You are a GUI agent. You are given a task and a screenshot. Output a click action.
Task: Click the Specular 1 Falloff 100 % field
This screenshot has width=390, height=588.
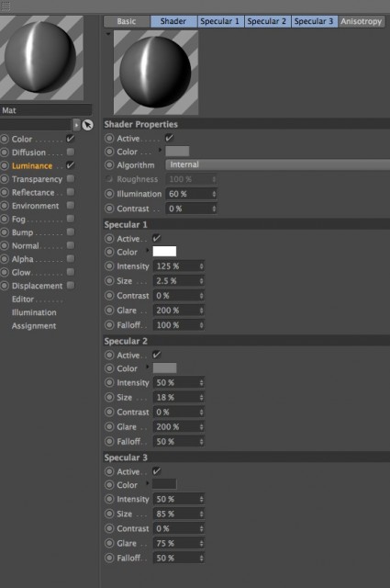pos(178,325)
